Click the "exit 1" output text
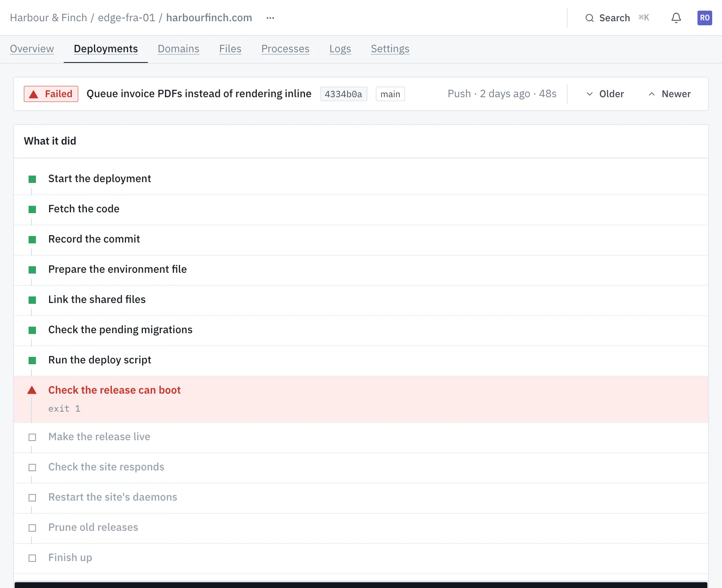The height and width of the screenshot is (588, 722). pyautogui.click(x=64, y=409)
